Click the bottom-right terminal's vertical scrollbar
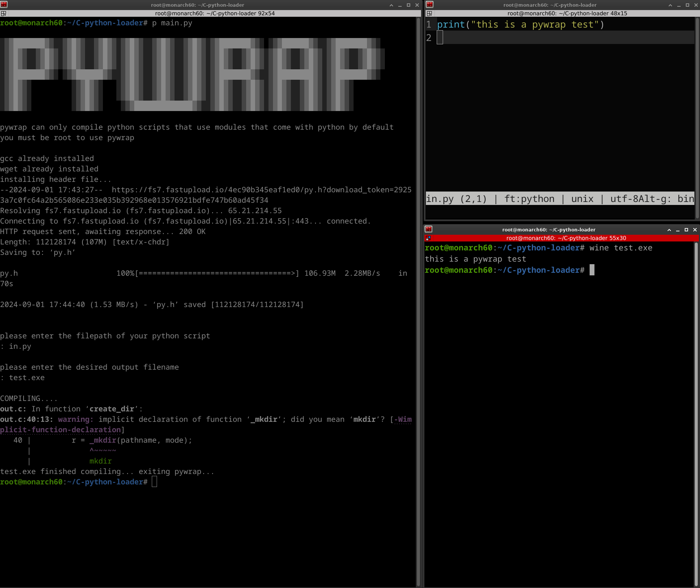Viewport: 700px width, 588px height. (696, 414)
